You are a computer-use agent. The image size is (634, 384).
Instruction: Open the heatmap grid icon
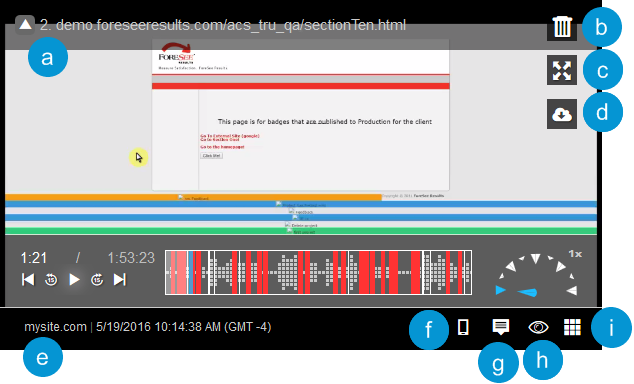tap(573, 327)
